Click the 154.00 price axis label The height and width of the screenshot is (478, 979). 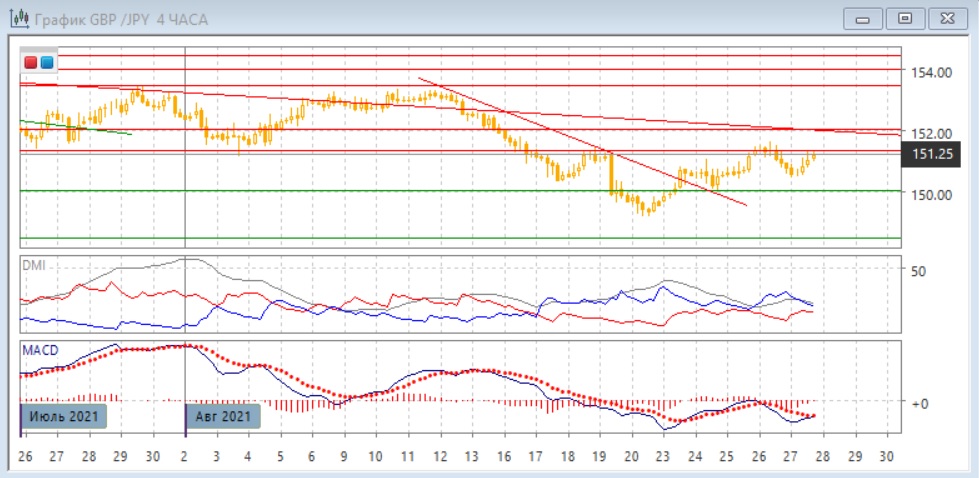(x=929, y=72)
